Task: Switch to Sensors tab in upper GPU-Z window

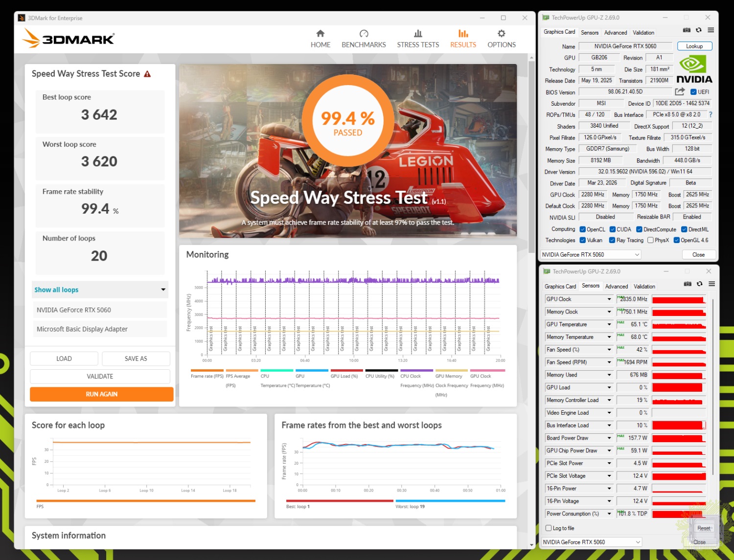Action: (x=590, y=33)
